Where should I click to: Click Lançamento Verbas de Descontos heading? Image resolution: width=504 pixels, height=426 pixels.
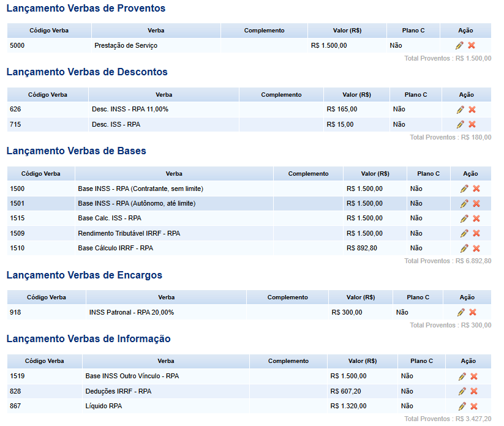(x=87, y=72)
